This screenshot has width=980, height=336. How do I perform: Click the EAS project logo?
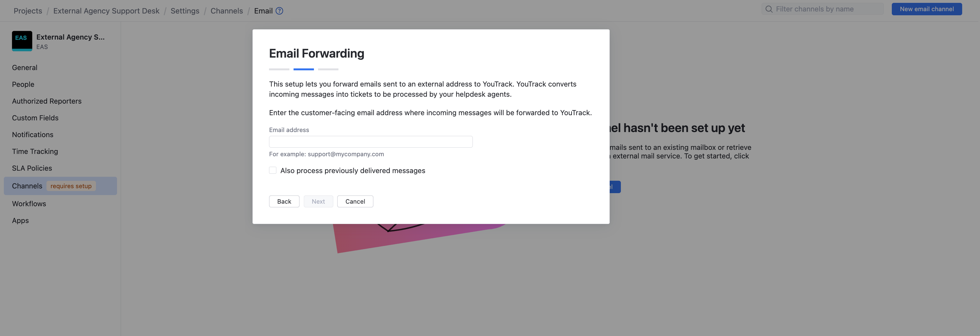coord(22,41)
